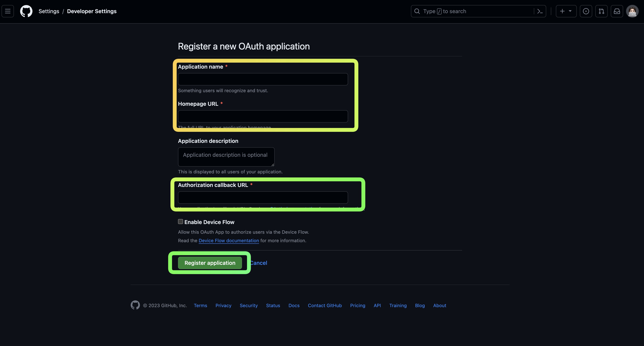Open the Pull requests icon
644x346 pixels.
(601, 11)
